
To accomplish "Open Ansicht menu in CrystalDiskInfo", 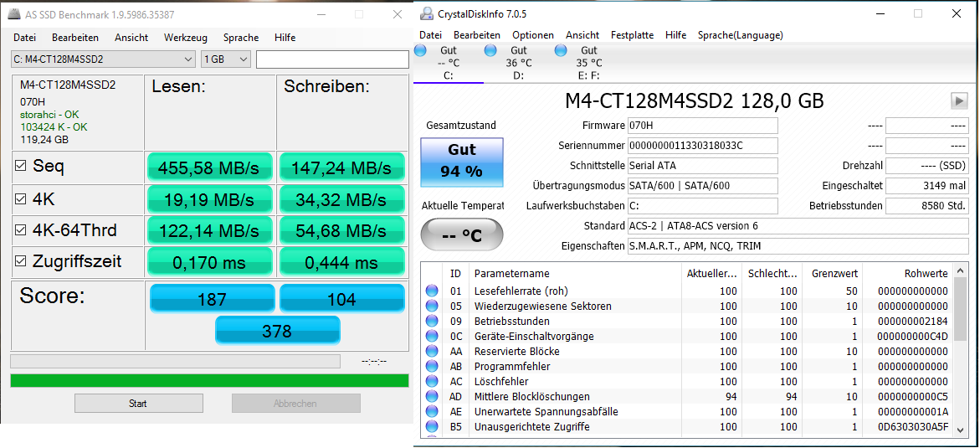I will tap(582, 35).
